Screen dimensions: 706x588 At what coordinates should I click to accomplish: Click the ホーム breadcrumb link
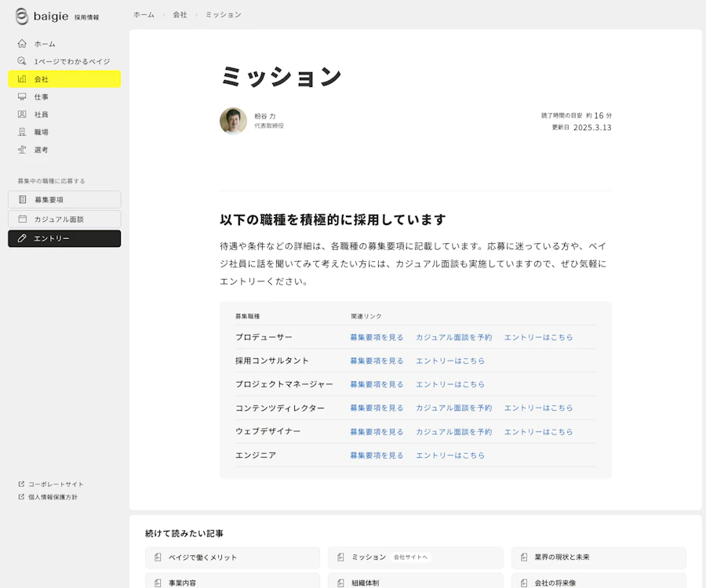(x=144, y=15)
